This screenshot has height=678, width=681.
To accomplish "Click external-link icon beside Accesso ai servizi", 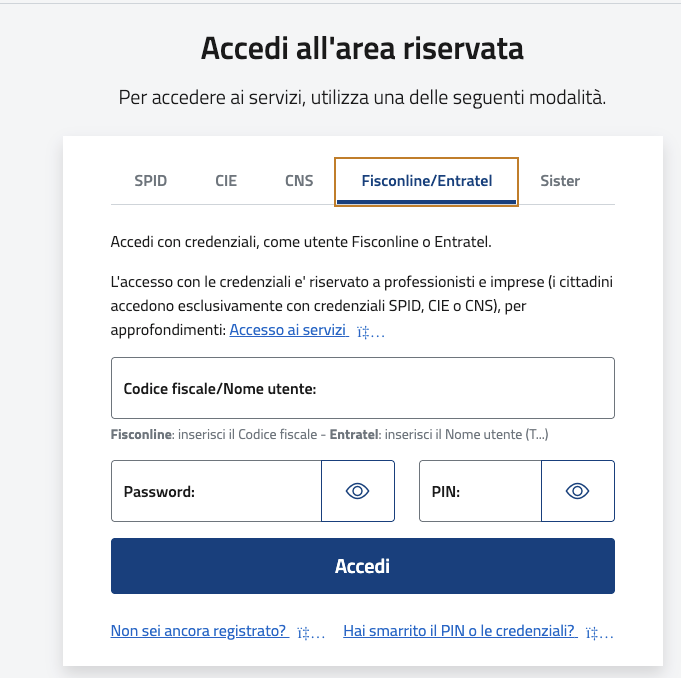I will click(370, 332).
